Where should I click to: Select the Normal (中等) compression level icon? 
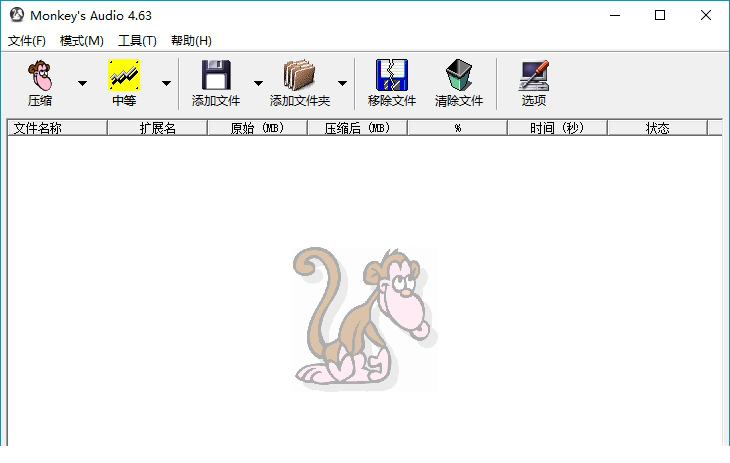(x=124, y=76)
